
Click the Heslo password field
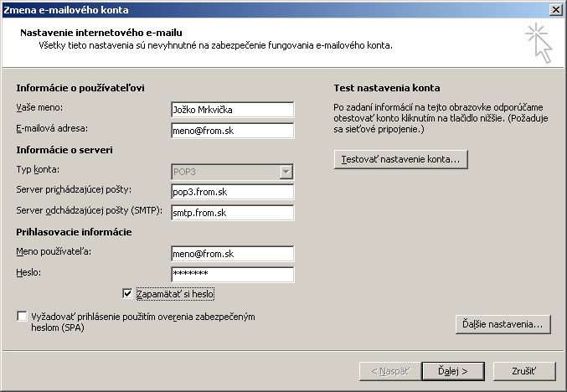(x=230, y=274)
